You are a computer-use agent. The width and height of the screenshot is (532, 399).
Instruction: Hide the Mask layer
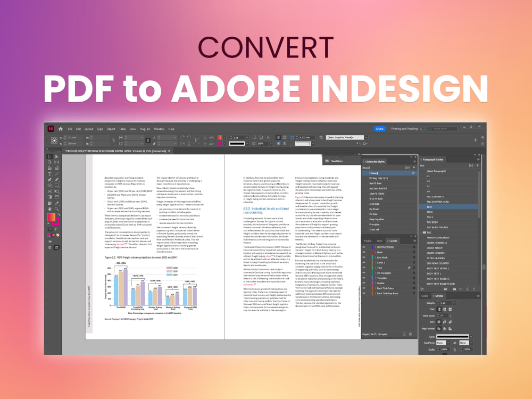pyautogui.click(x=364, y=252)
